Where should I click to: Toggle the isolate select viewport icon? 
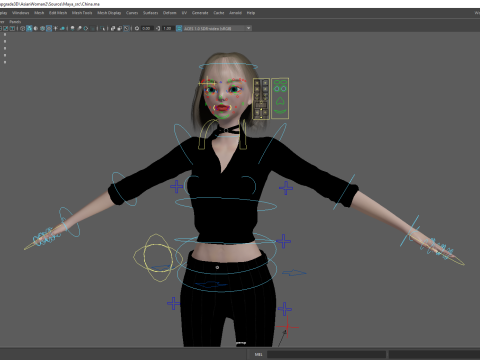(102, 28)
